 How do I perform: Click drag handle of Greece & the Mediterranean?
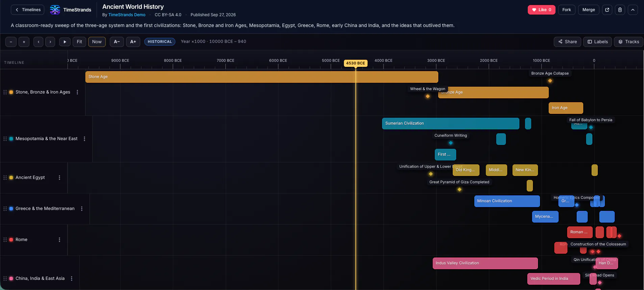tap(5, 209)
